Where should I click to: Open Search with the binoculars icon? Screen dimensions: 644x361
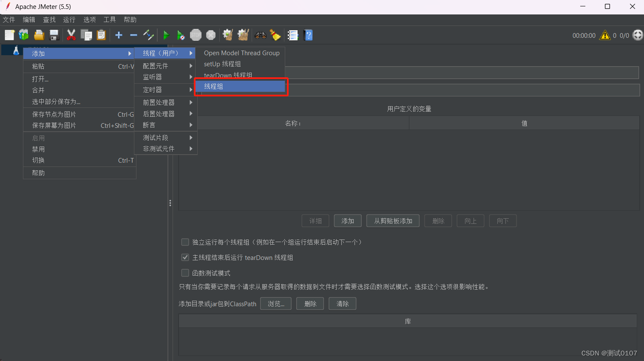pos(261,35)
